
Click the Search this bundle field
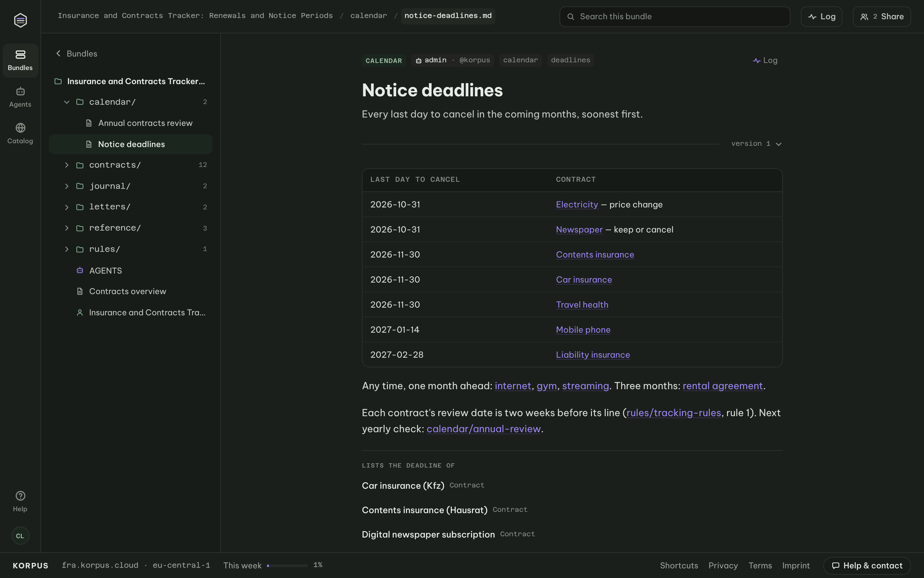(x=675, y=16)
